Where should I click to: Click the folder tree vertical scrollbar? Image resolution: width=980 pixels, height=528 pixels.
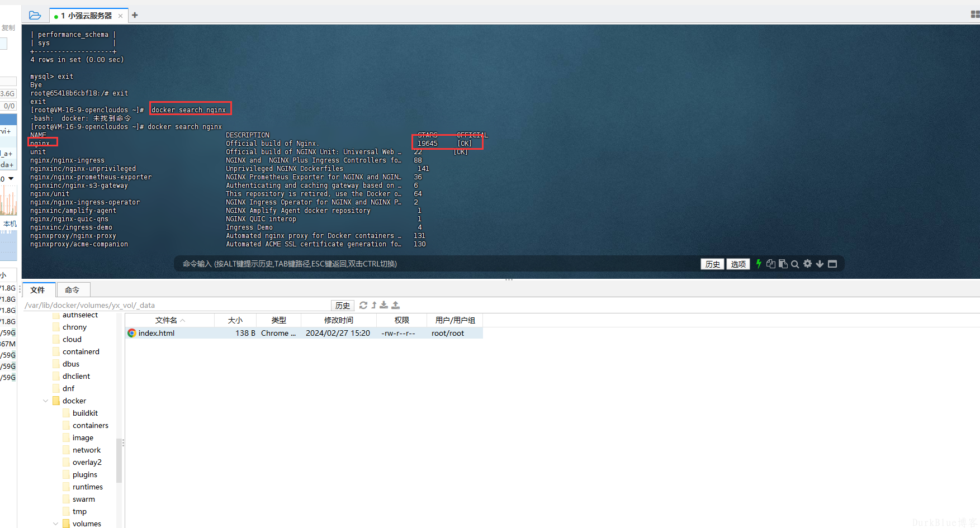[119, 460]
